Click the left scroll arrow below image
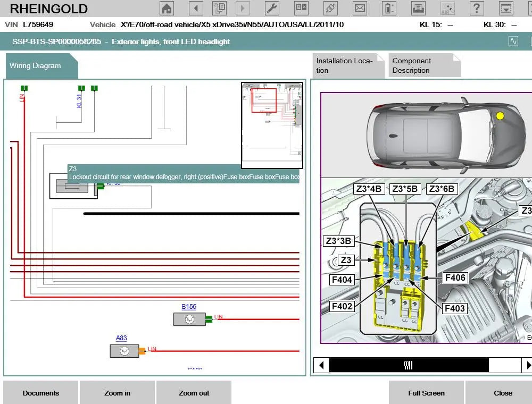Image resolution: width=532 pixels, height=404 pixels. tap(321, 365)
